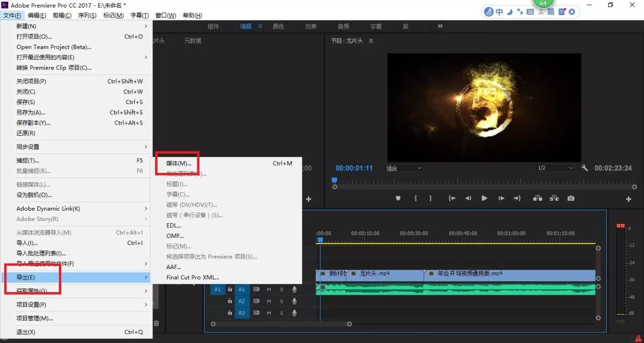Click the Go to In point icon
Viewport: 644px width, 343px height.
click(452, 199)
